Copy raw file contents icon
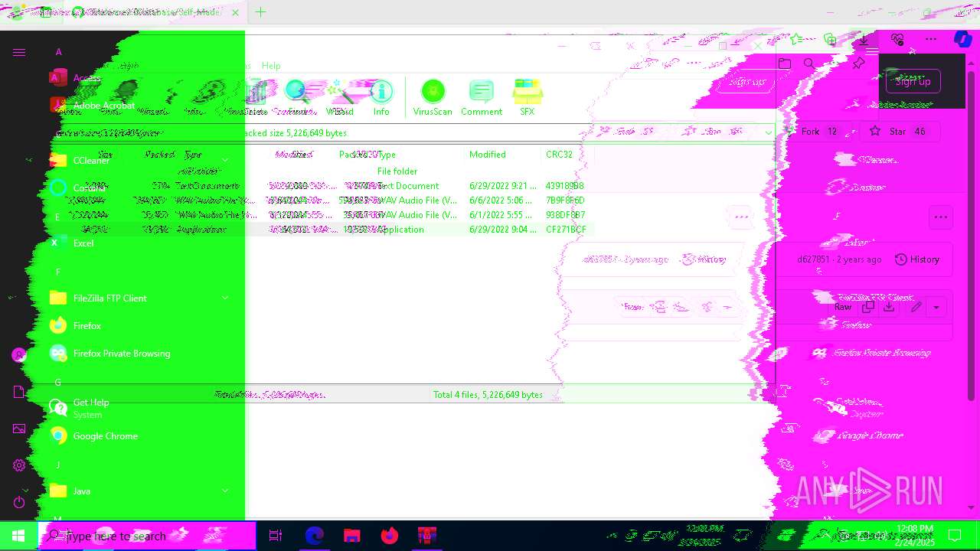The width and height of the screenshot is (980, 551). 867,307
